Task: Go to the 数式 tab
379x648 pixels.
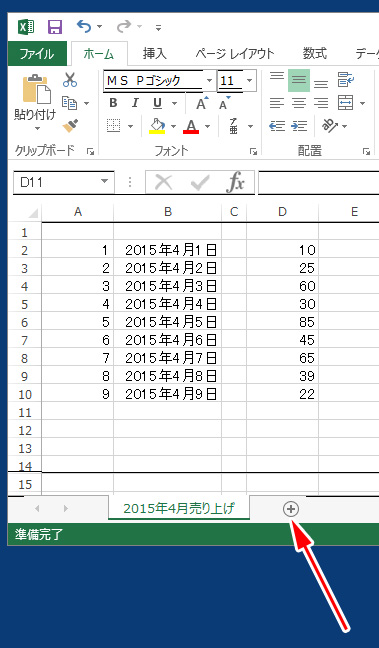Action: tap(315, 54)
